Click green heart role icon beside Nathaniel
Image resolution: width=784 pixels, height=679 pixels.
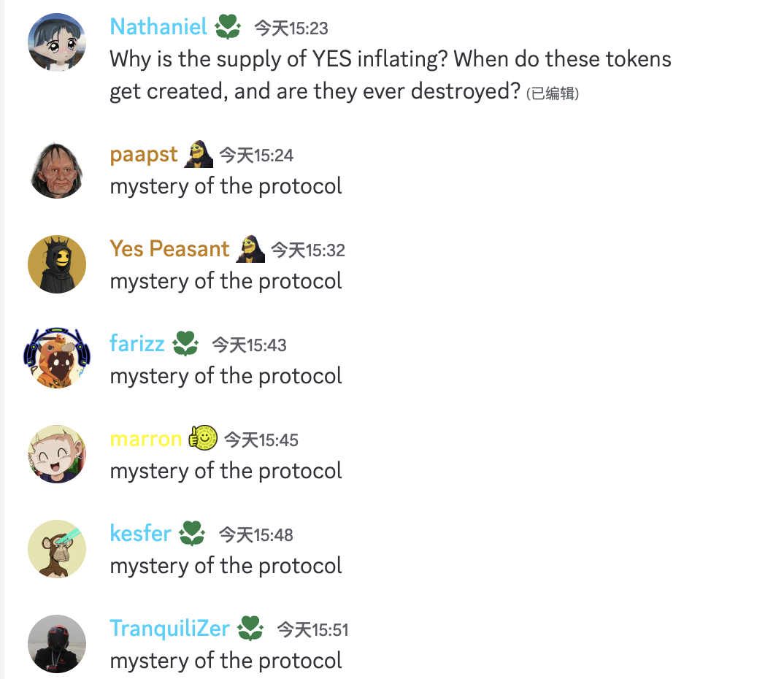[228, 26]
